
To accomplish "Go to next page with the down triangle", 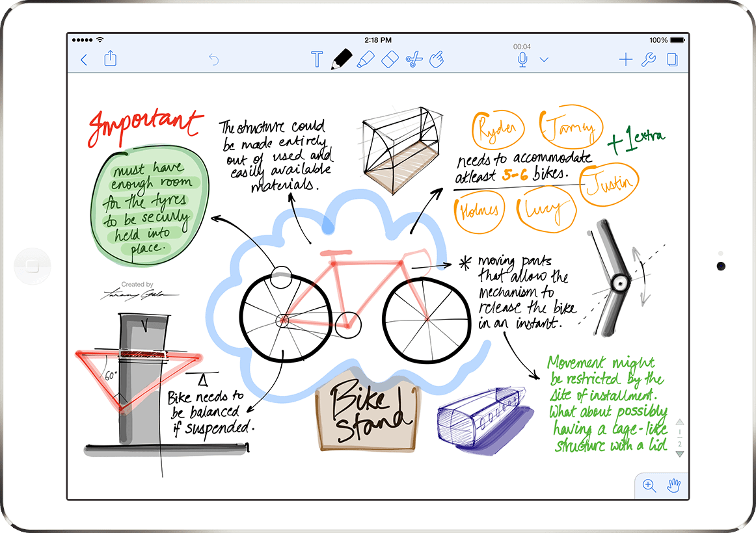I will tap(680, 454).
